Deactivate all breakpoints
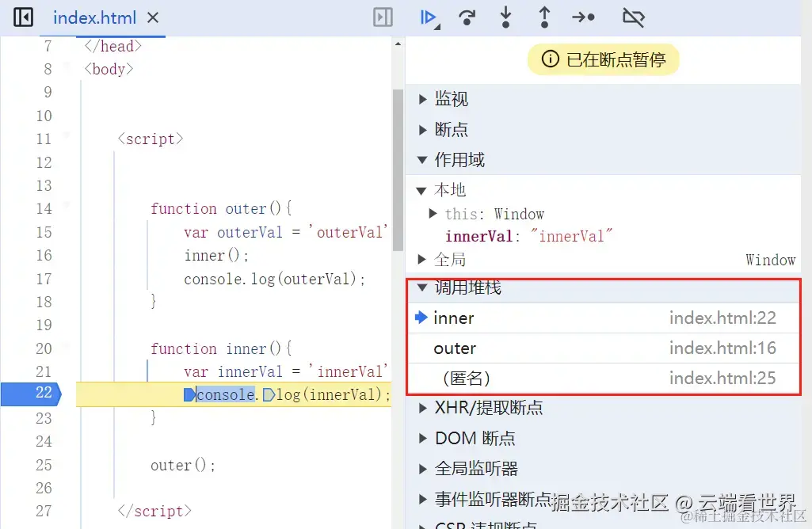812x529 pixels. (633, 17)
